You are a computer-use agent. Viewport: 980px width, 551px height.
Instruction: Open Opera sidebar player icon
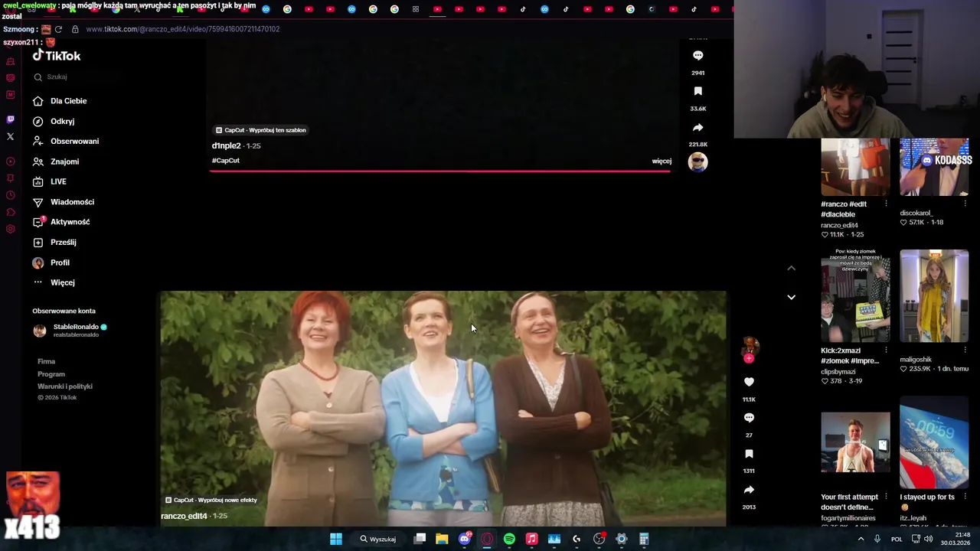pyautogui.click(x=10, y=161)
